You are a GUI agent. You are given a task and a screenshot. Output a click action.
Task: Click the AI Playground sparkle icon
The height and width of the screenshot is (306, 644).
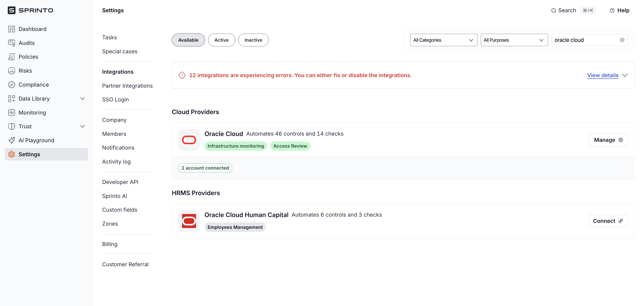(x=12, y=140)
